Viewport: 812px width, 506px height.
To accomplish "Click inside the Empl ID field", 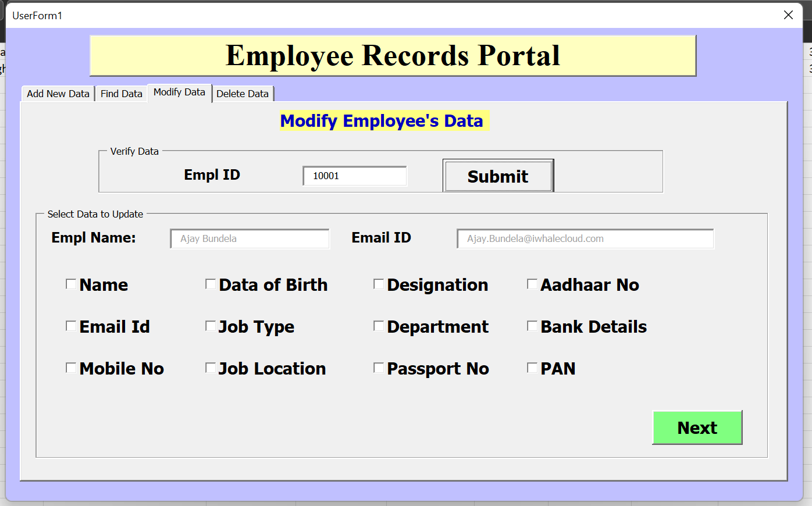I will (x=354, y=176).
